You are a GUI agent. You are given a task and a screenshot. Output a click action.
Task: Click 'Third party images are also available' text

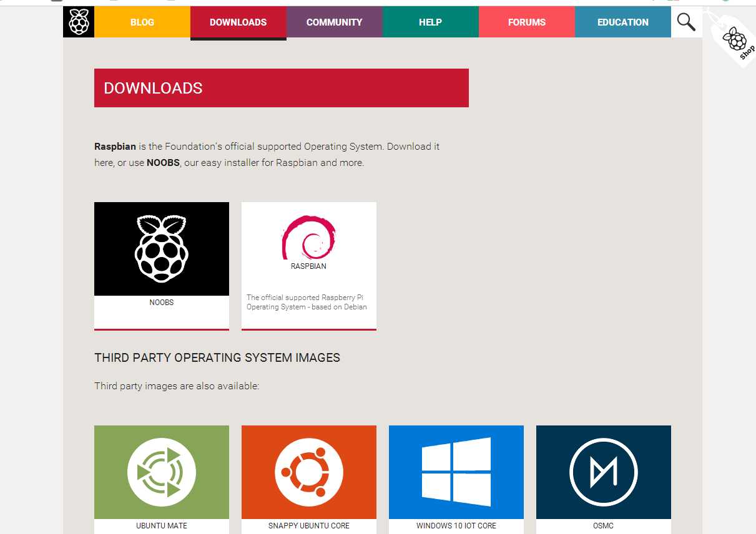177,386
